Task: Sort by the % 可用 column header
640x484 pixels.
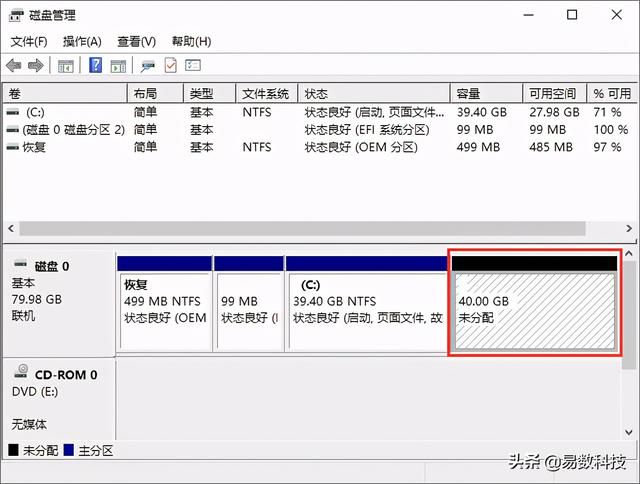Action: click(x=611, y=93)
